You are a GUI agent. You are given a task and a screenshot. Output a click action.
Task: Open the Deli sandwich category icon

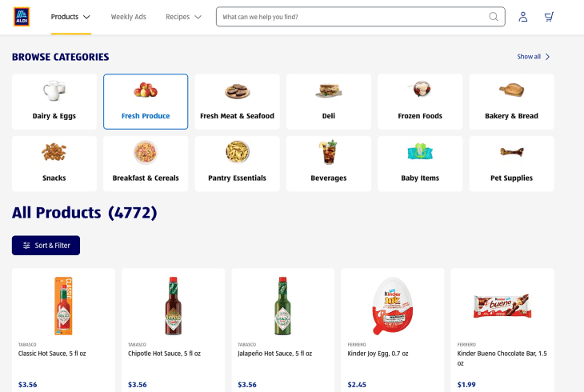pyautogui.click(x=329, y=90)
